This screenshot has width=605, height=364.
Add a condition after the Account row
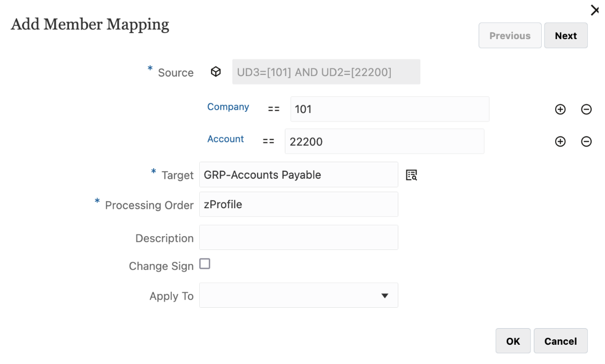(x=560, y=141)
